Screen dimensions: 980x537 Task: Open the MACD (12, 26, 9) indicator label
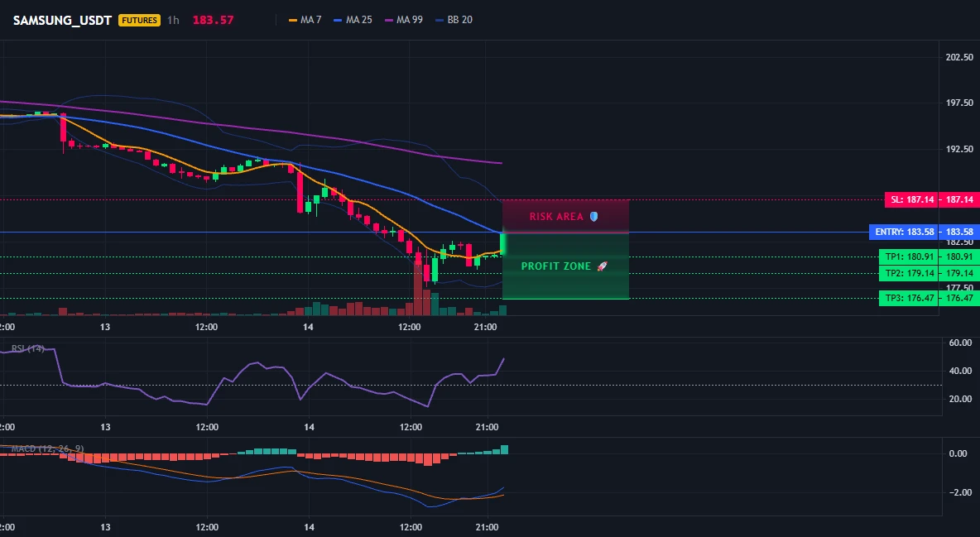(x=47, y=448)
